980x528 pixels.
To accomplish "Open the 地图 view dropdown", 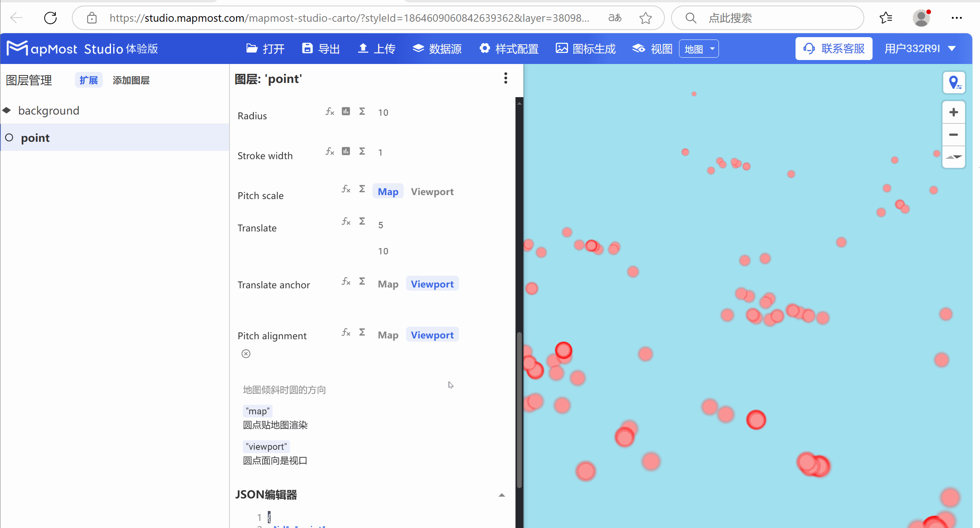I will (698, 49).
